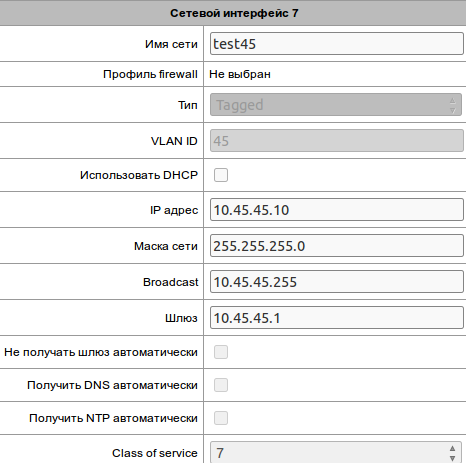
Task: Click the Broadcast field 10.45.45.255
Action: click(x=337, y=282)
